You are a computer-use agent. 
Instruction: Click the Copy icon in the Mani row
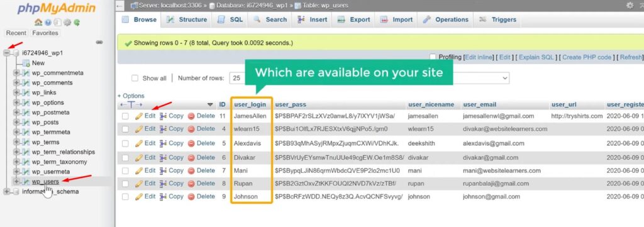click(163, 170)
